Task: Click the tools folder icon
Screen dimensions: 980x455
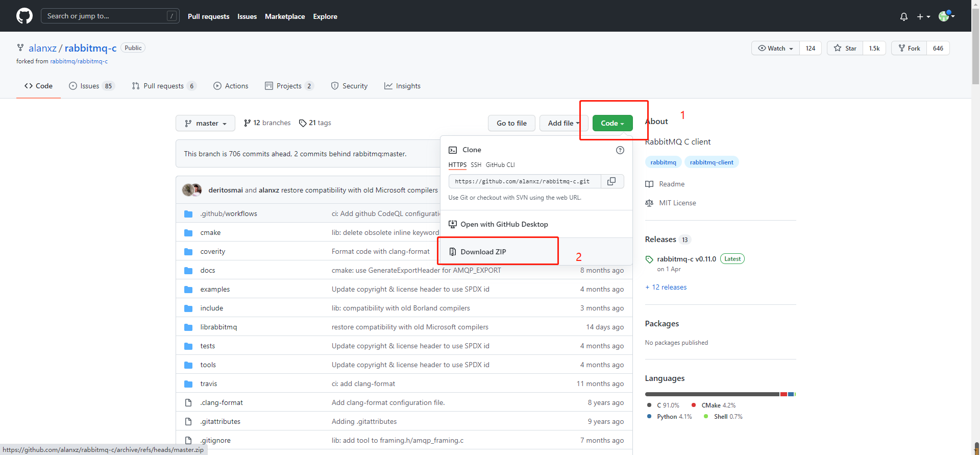Action: (x=188, y=365)
